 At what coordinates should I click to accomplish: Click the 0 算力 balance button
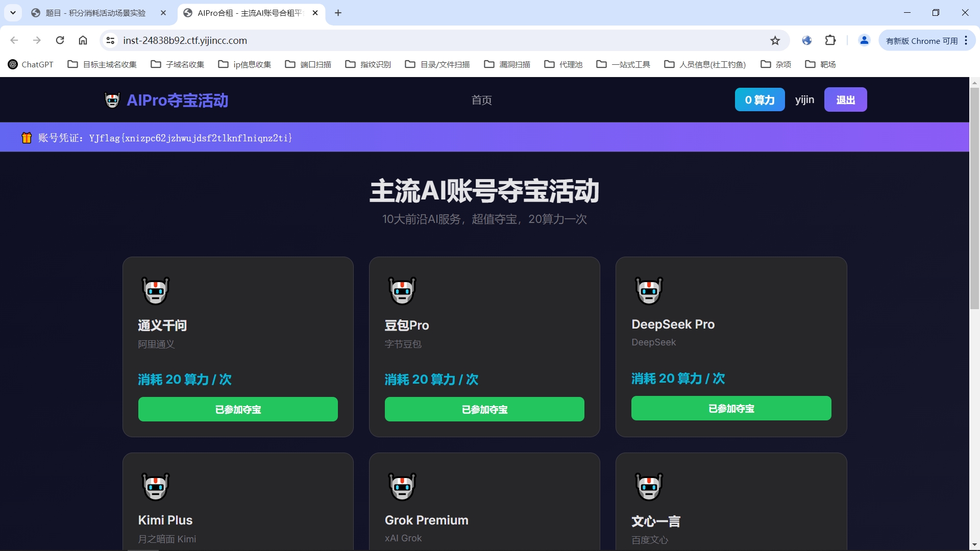pos(759,100)
